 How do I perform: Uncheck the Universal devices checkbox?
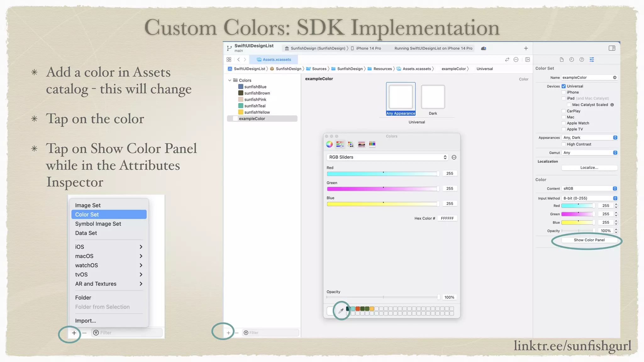[564, 86]
